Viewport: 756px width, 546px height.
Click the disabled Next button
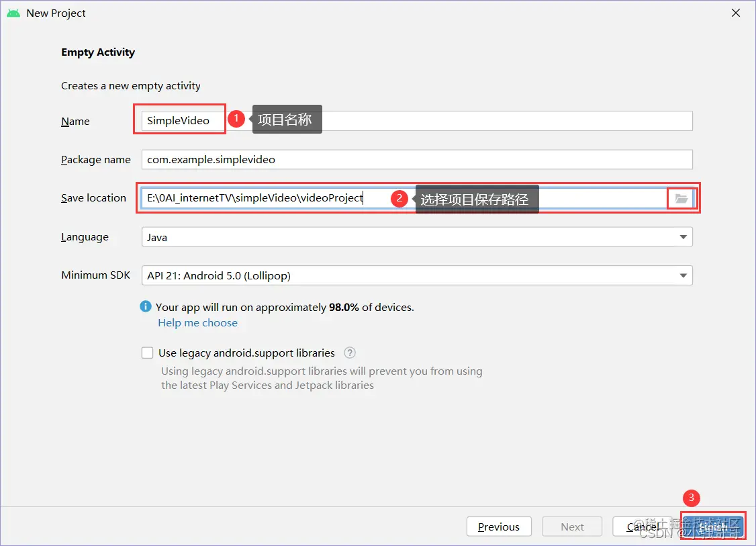pos(572,527)
